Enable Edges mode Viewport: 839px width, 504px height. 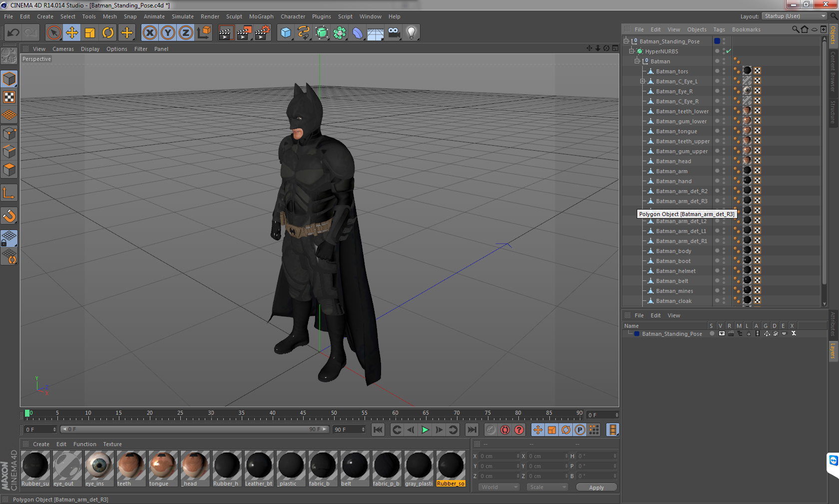coord(9,151)
